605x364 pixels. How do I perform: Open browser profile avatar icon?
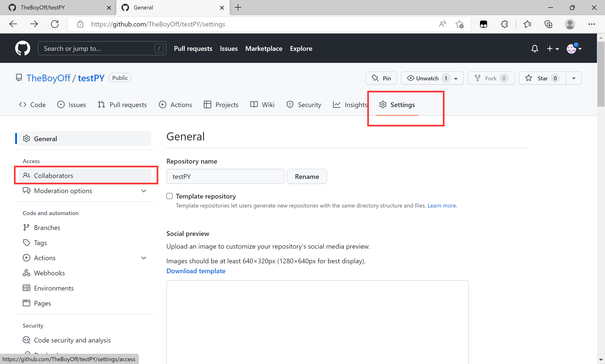tap(570, 24)
